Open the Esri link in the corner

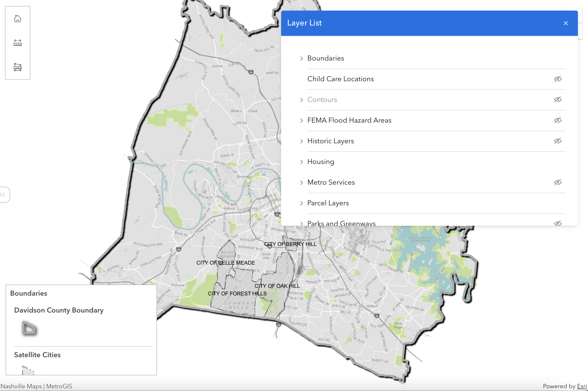coord(582,386)
